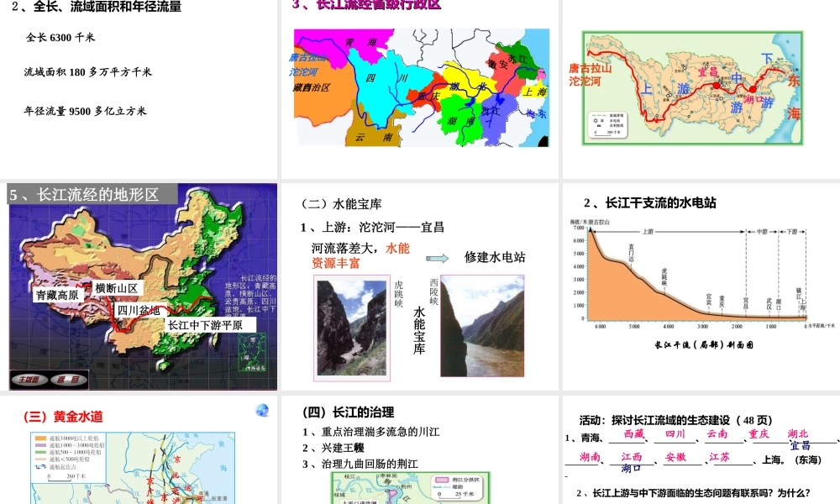Open the green-bordered Yangtze basin map
The width and height of the screenshot is (840, 504).
(x=693, y=88)
